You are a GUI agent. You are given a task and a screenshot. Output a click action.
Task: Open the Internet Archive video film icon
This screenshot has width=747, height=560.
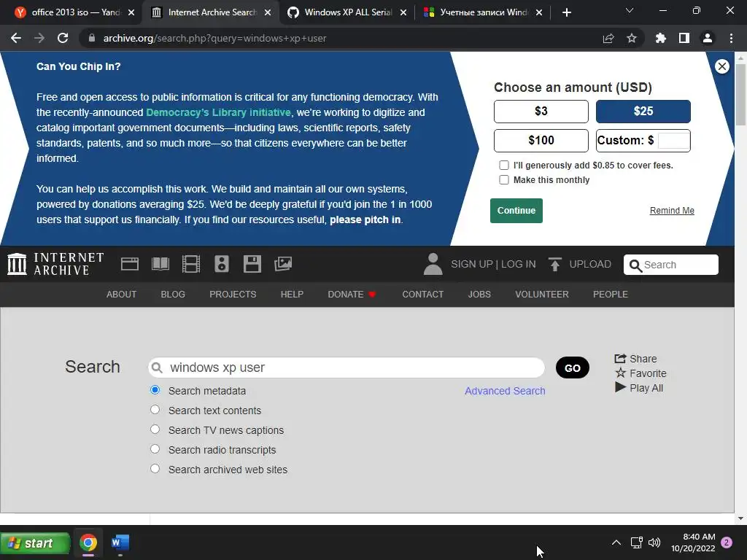191,264
